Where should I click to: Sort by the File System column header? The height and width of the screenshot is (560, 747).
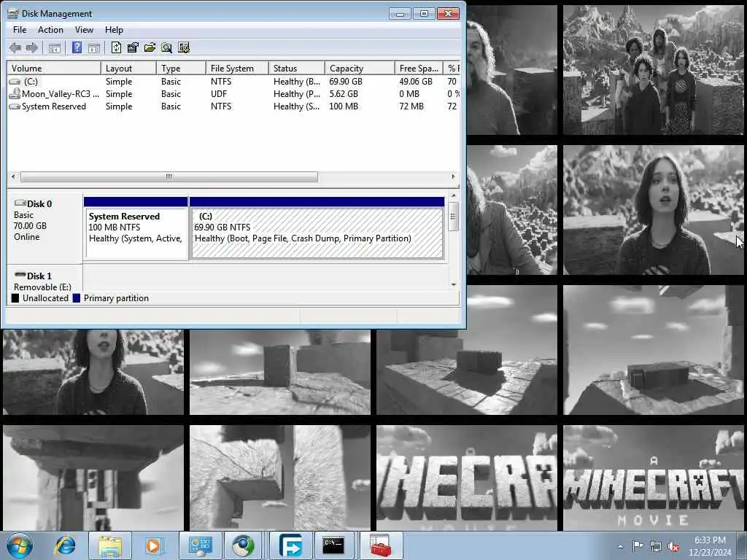pyautogui.click(x=237, y=68)
